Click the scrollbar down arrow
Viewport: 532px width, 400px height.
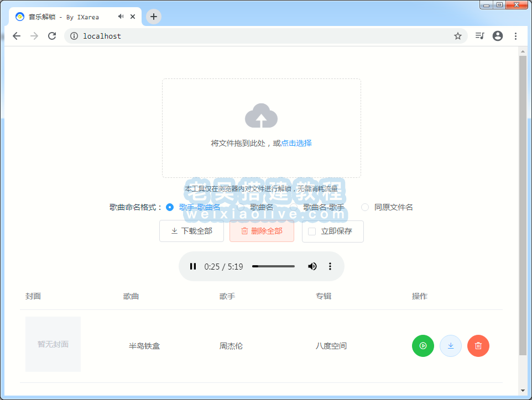click(523, 391)
